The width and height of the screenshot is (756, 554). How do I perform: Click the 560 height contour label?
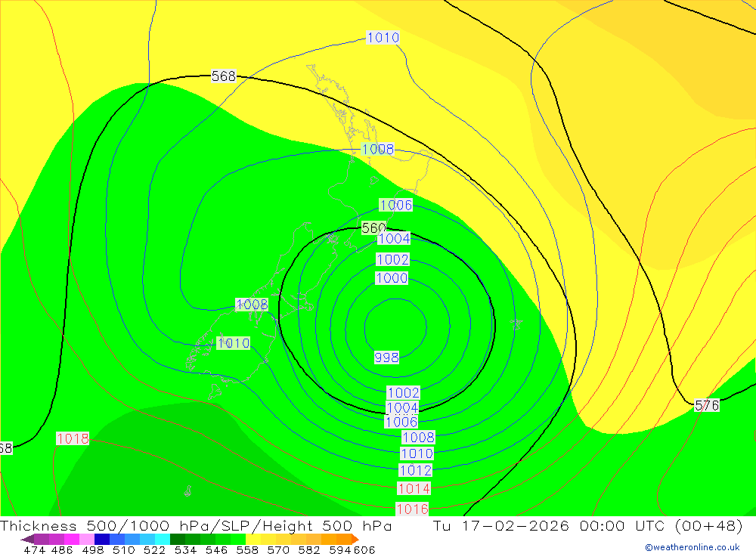click(x=373, y=227)
